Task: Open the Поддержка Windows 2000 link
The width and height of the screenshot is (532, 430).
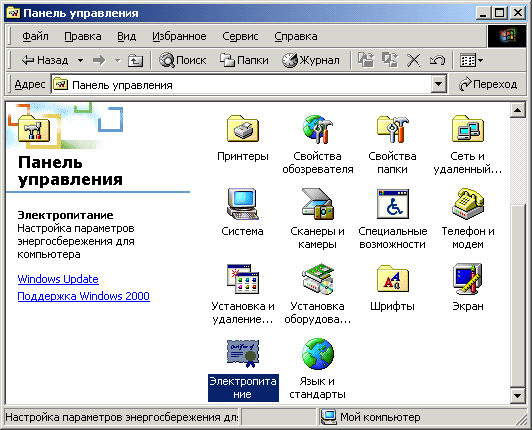Action: tap(83, 296)
